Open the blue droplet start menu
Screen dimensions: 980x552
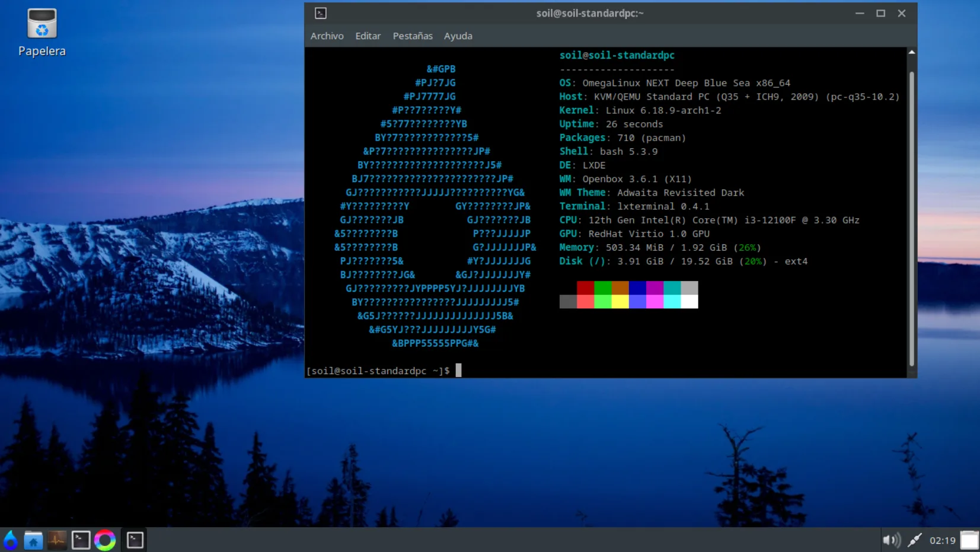click(x=10, y=540)
